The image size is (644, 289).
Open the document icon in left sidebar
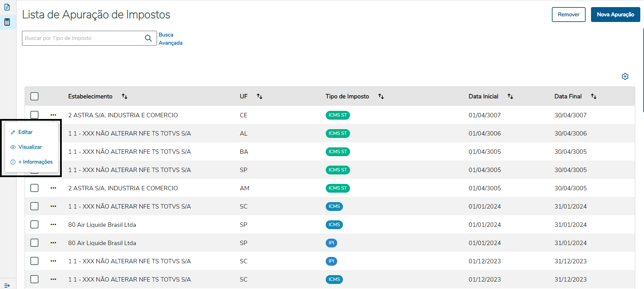[7, 7]
